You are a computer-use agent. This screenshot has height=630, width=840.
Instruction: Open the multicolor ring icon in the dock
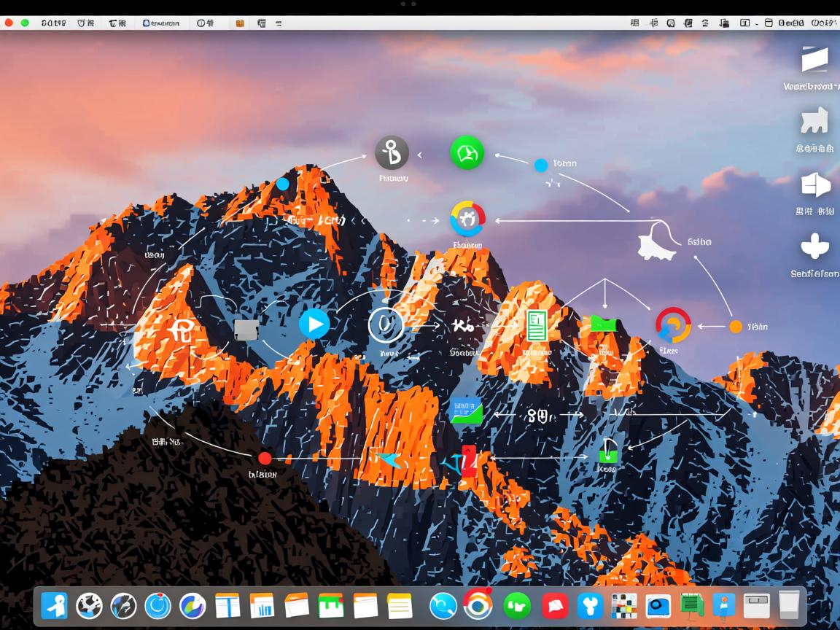click(478, 604)
